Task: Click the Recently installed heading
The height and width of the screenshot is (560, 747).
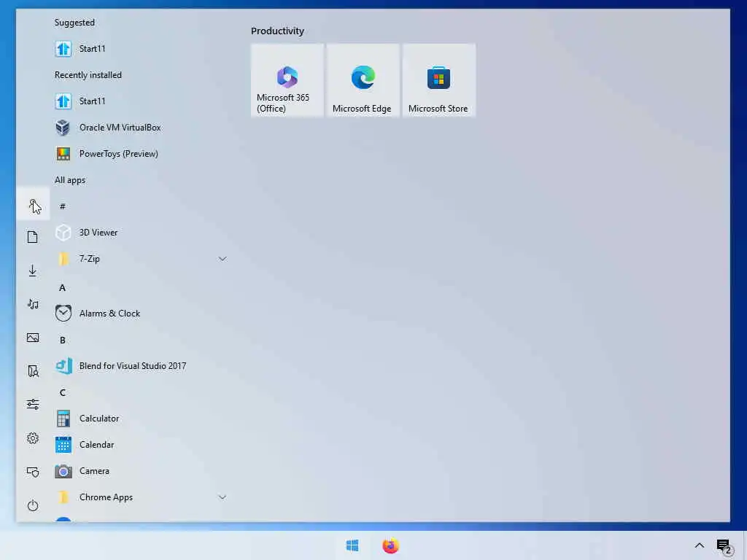Action: pos(88,75)
